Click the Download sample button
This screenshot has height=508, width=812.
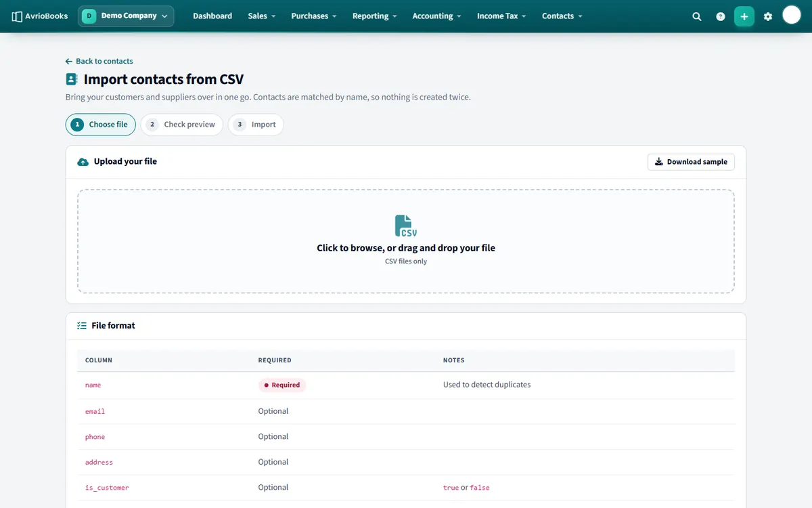(691, 162)
